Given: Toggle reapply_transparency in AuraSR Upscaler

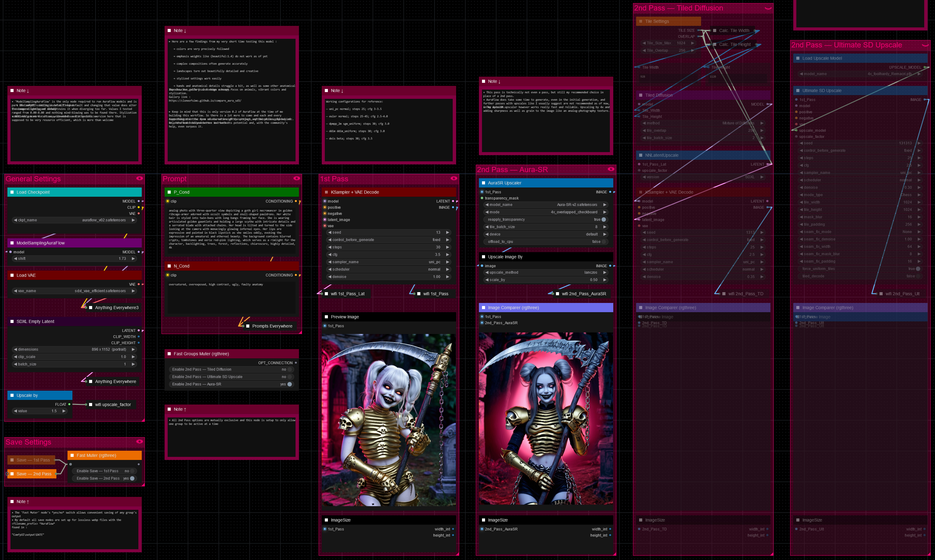Looking at the screenshot, I should pyautogui.click(x=603, y=220).
